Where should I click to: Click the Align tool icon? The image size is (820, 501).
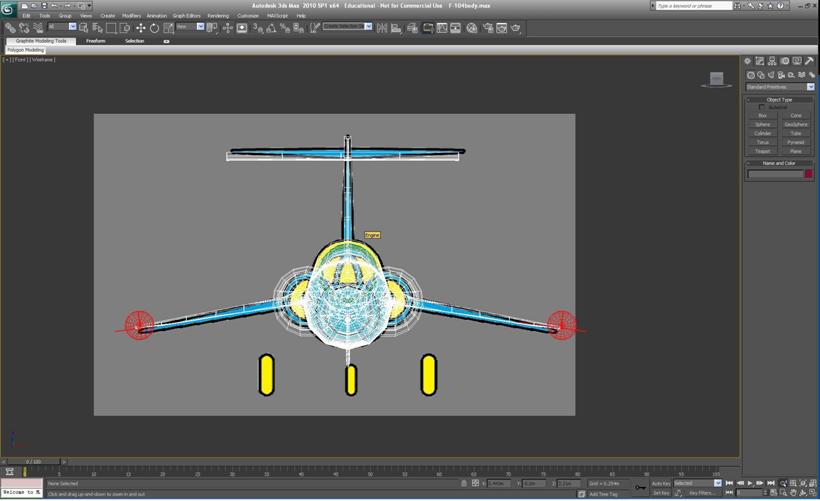396,28
